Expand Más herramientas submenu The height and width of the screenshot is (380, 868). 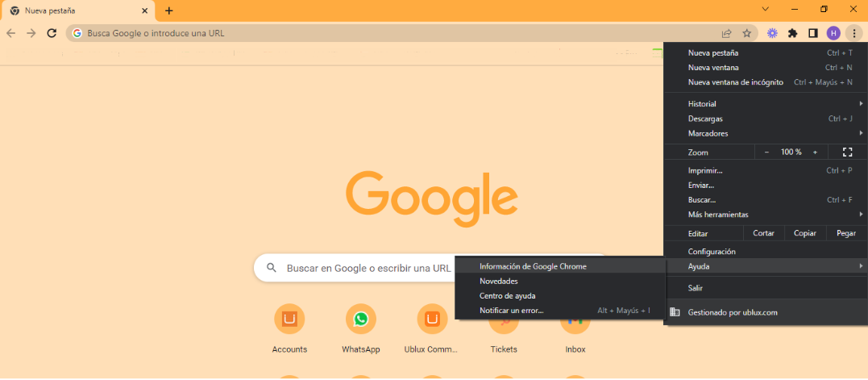click(x=765, y=215)
